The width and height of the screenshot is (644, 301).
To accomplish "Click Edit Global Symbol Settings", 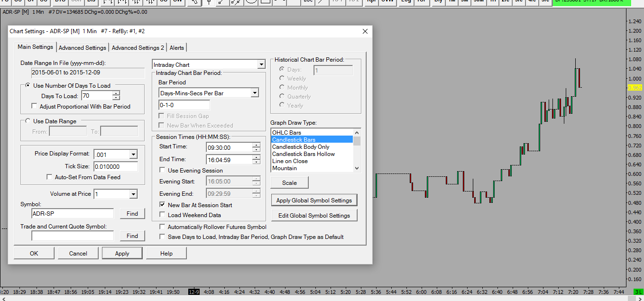I will click(x=314, y=215).
